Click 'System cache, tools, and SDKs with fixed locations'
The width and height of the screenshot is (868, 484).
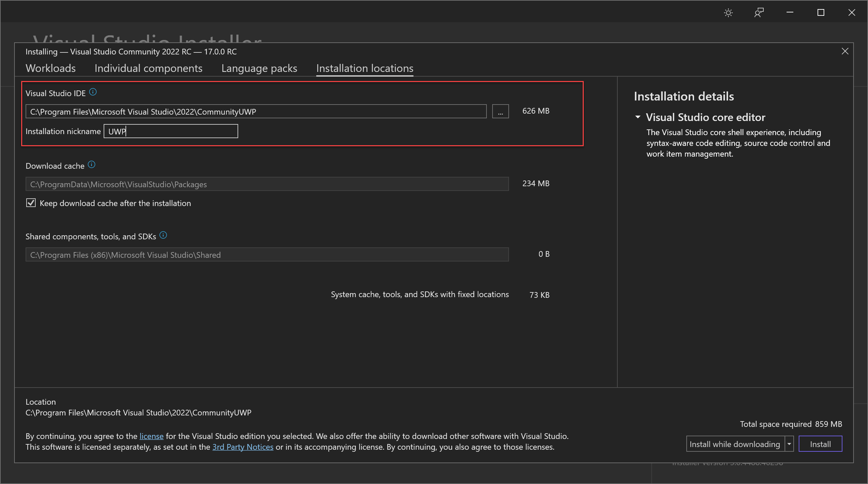[x=420, y=294]
